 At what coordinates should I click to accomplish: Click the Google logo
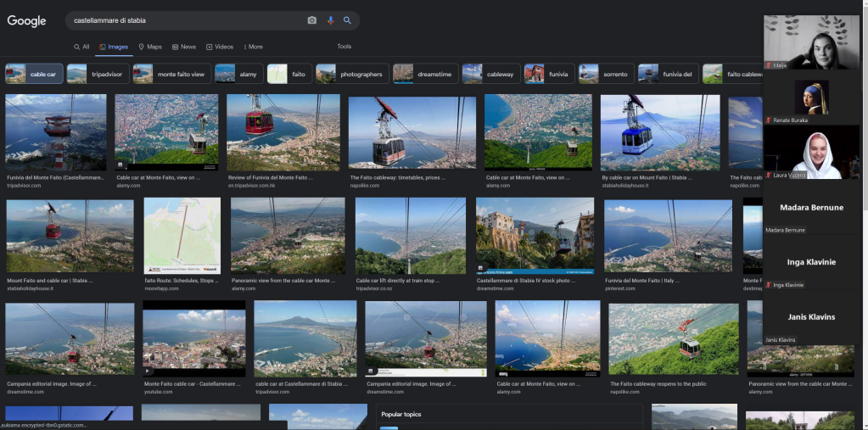(x=26, y=21)
